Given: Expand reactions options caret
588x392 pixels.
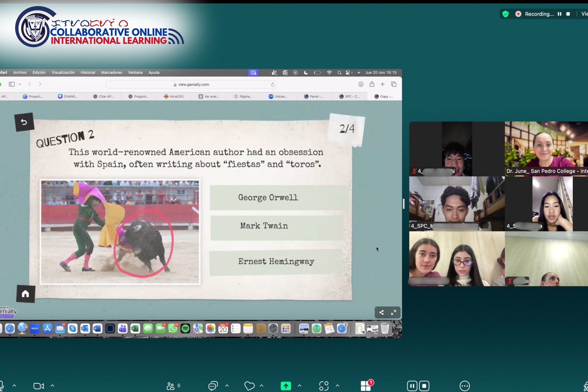Looking at the screenshot, I should point(262,386).
